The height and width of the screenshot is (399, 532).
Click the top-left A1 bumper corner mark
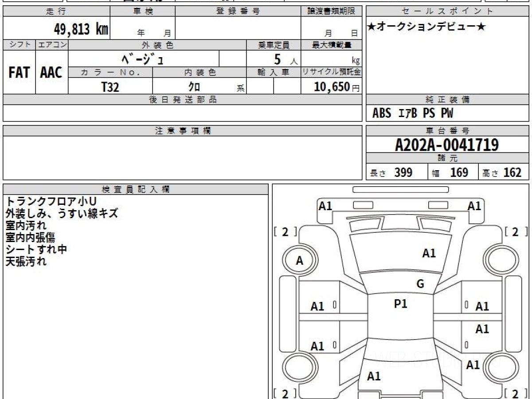pyautogui.click(x=326, y=206)
